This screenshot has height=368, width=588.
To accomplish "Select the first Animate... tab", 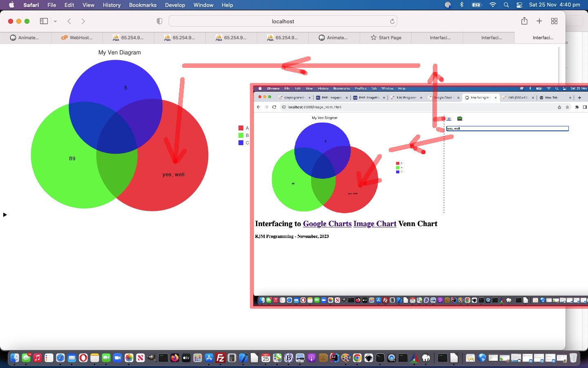I will pos(25,38).
